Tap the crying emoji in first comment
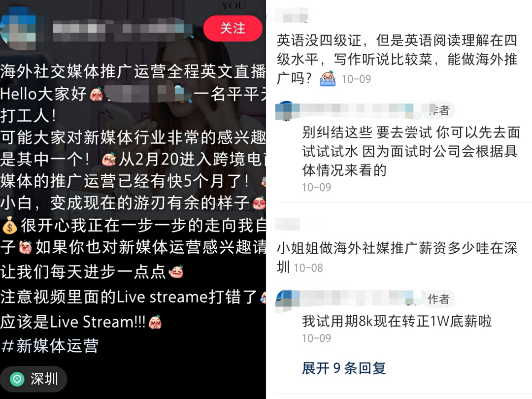 pos(328,78)
